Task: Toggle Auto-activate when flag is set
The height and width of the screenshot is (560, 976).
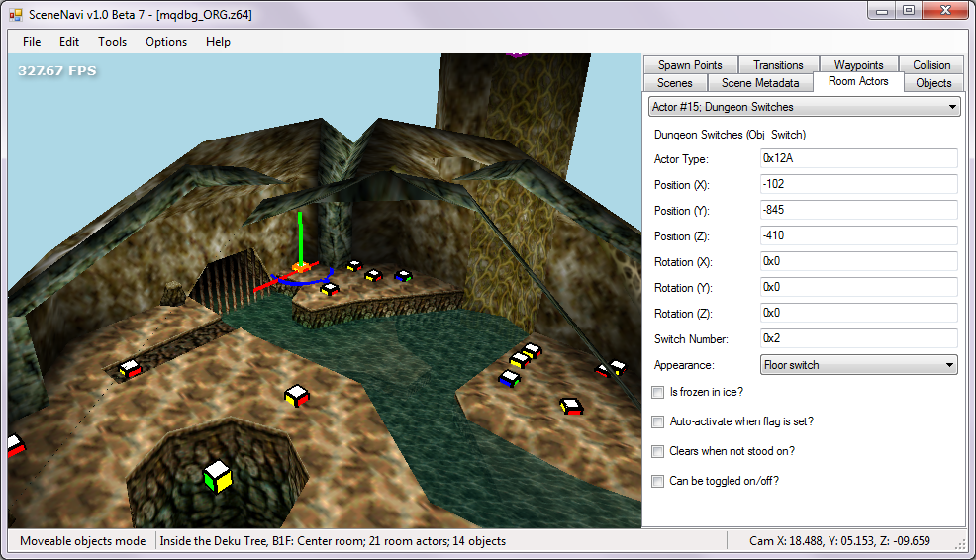Action: point(658,421)
